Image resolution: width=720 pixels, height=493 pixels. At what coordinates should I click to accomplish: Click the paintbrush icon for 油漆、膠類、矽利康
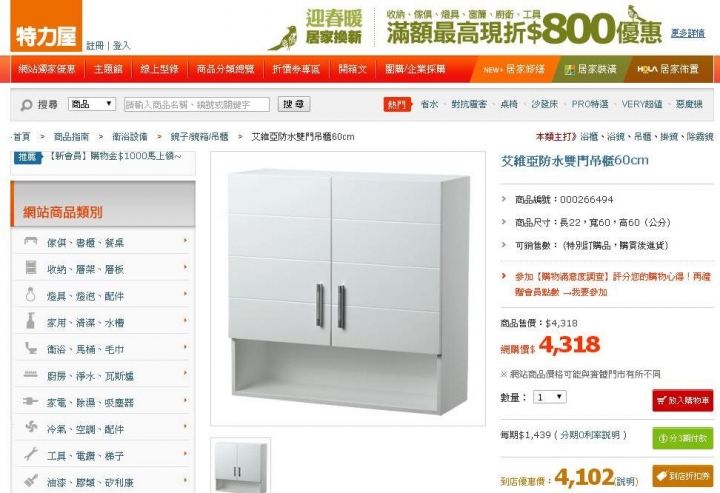[31, 481]
